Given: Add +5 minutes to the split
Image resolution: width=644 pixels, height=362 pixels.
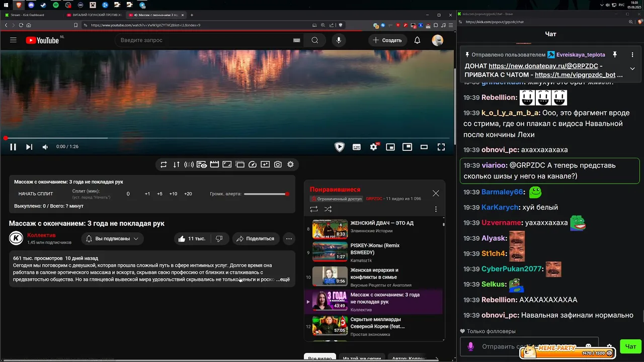Looking at the screenshot, I should pos(159,194).
